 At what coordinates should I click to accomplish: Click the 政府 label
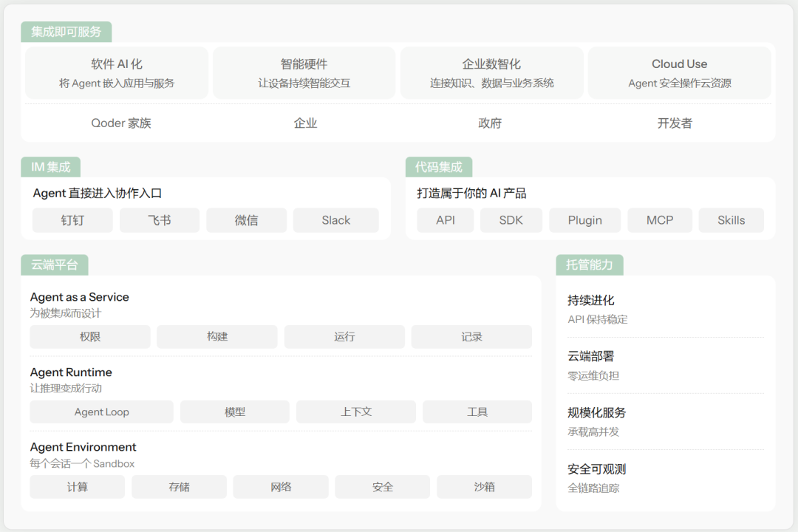click(490, 123)
